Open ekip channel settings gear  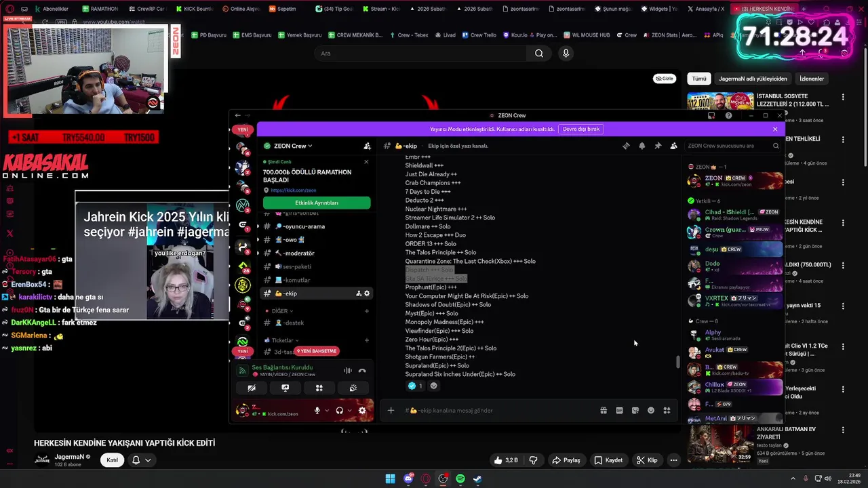[x=367, y=293]
